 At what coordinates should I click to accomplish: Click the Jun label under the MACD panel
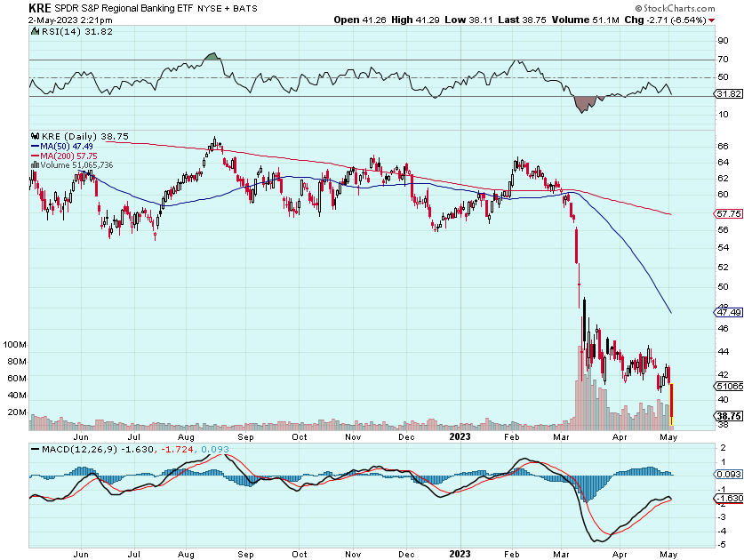click(x=81, y=555)
